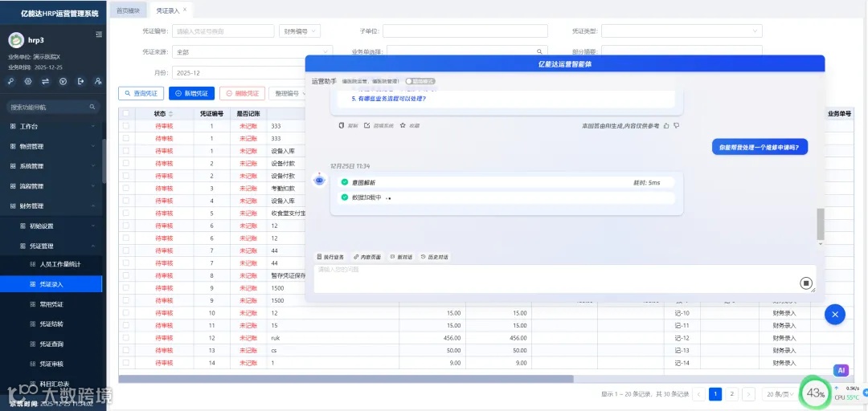Click the 43% green circle widget

click(815, 393)
